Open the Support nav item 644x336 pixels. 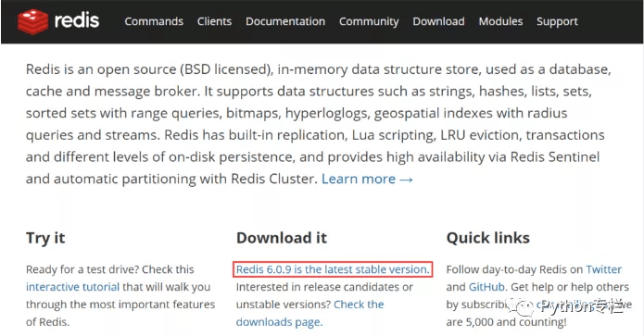(x=557, y=21)
